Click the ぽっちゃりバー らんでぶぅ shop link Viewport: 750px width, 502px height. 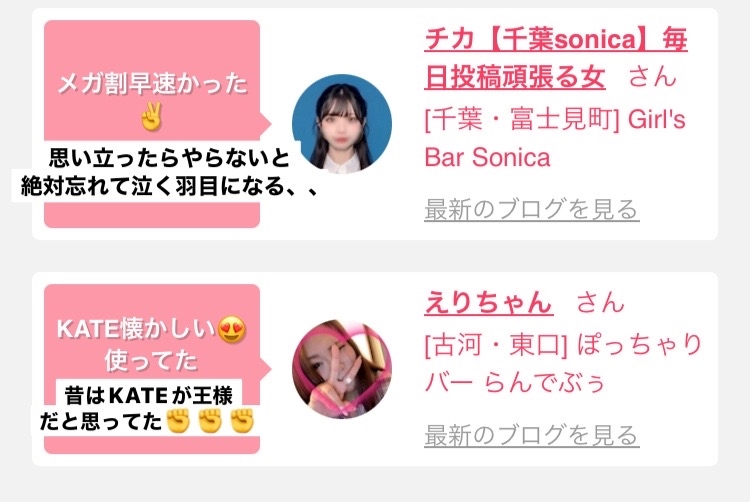pos(563,363)
